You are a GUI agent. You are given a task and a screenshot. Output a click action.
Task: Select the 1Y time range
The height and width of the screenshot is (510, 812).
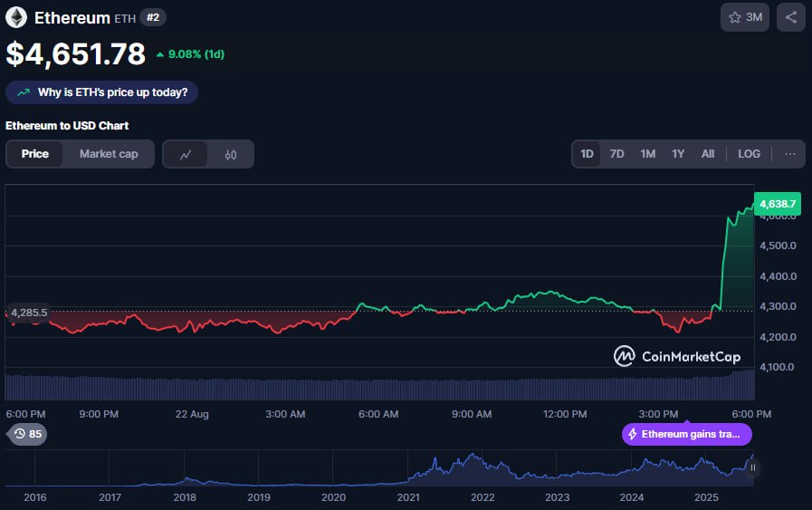678,154
